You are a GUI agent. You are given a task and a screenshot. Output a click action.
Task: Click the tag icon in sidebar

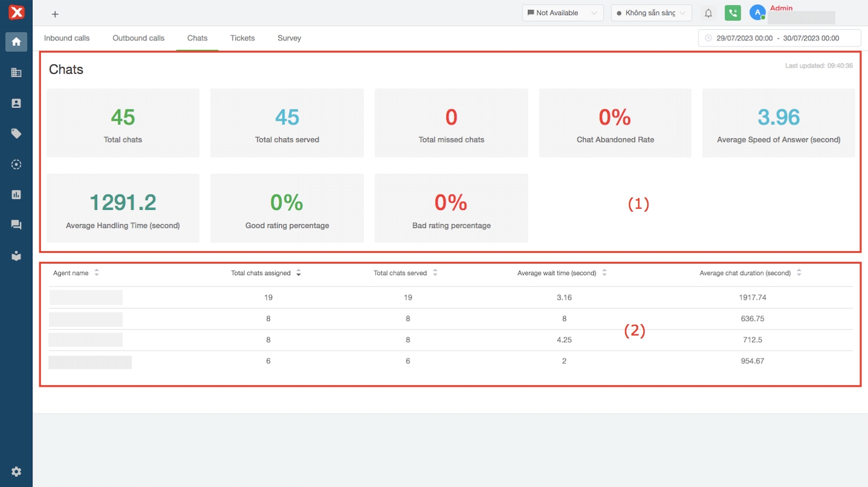(16, 134)
